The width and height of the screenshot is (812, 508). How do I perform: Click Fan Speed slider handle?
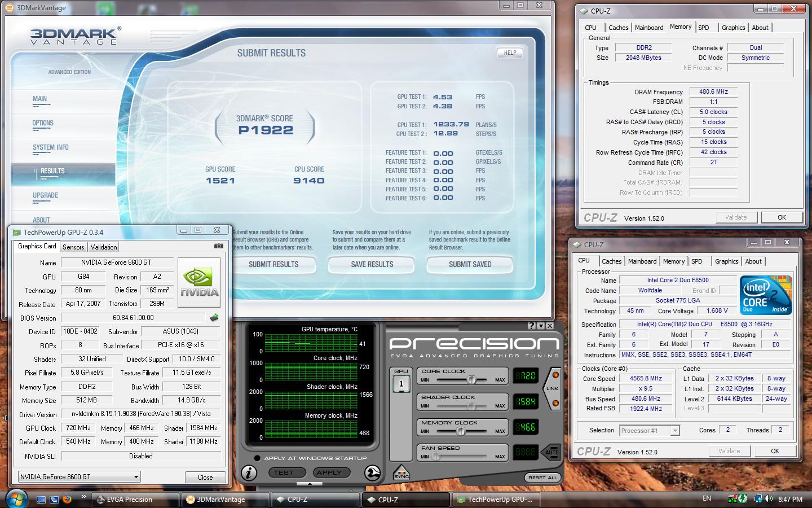pyautogui.click(x=436, y=456)
